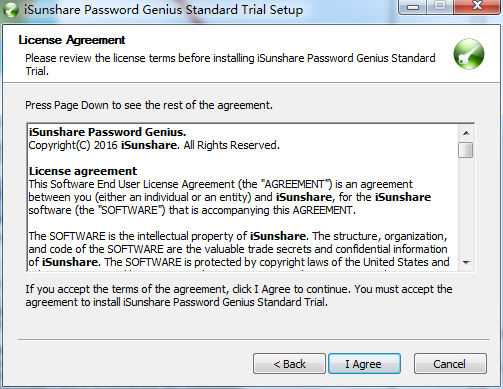Click the I Agree button

364,364
